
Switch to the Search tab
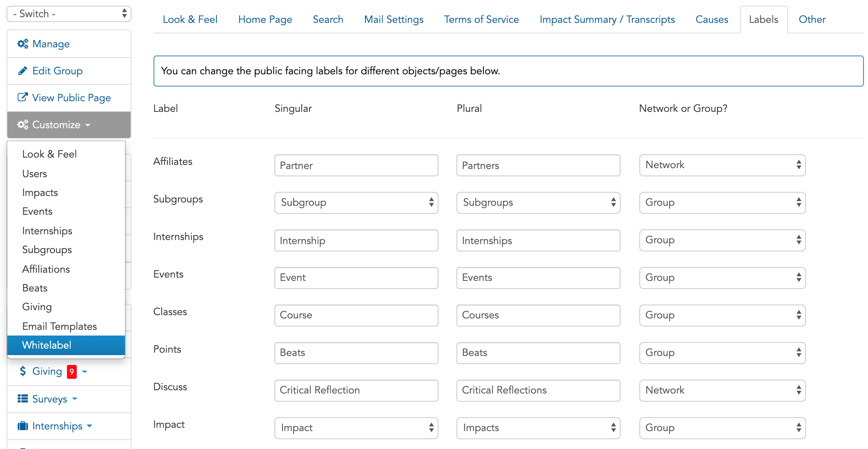coord(328,20)
